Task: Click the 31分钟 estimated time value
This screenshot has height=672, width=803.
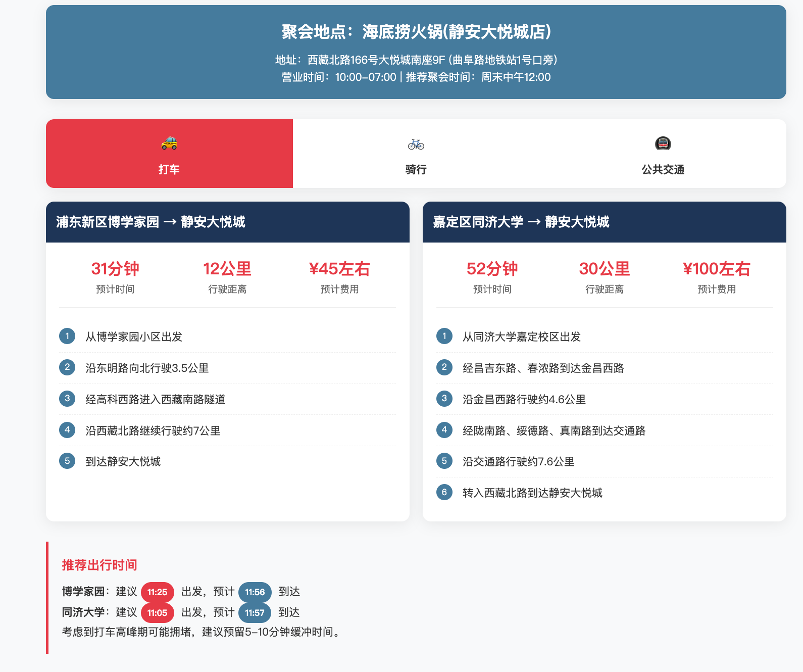Action: coord(115,269)
